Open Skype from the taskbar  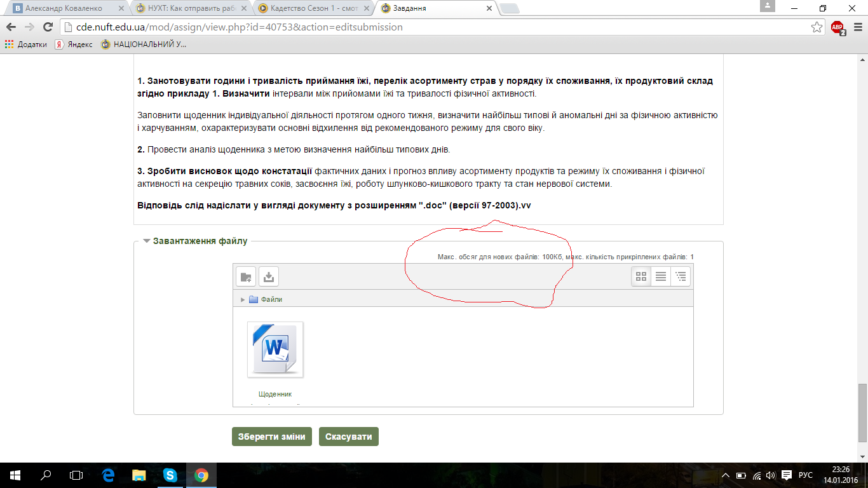pyautogui.click(x=170, y=475)
